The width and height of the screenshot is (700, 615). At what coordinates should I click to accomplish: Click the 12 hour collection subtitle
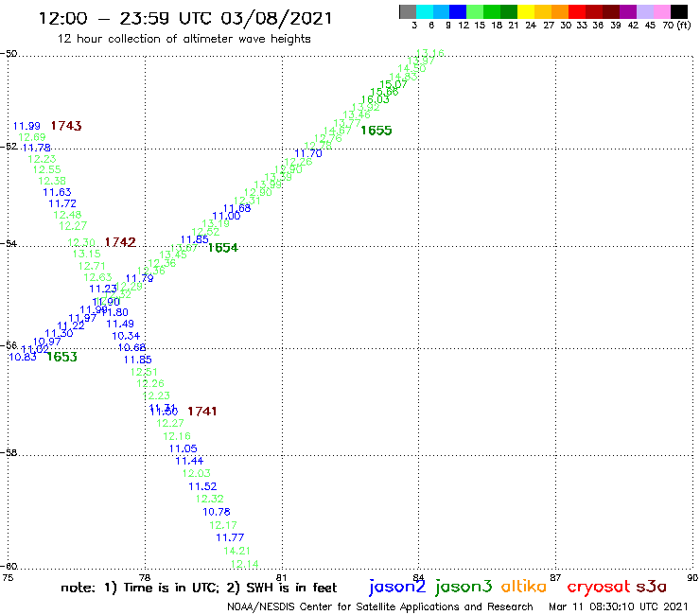pos(184,39)
